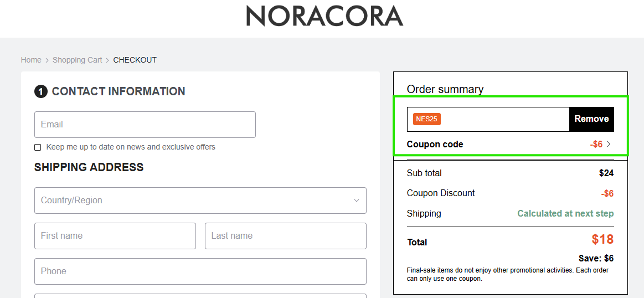This screenshot has height=298, width=644.
Task: Expand coupon code chevron arrow
Action: coord(609,144)
